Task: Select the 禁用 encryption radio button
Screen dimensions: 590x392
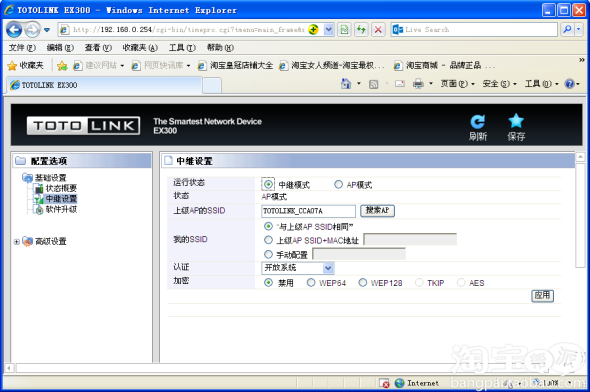Action: point(268,283)
